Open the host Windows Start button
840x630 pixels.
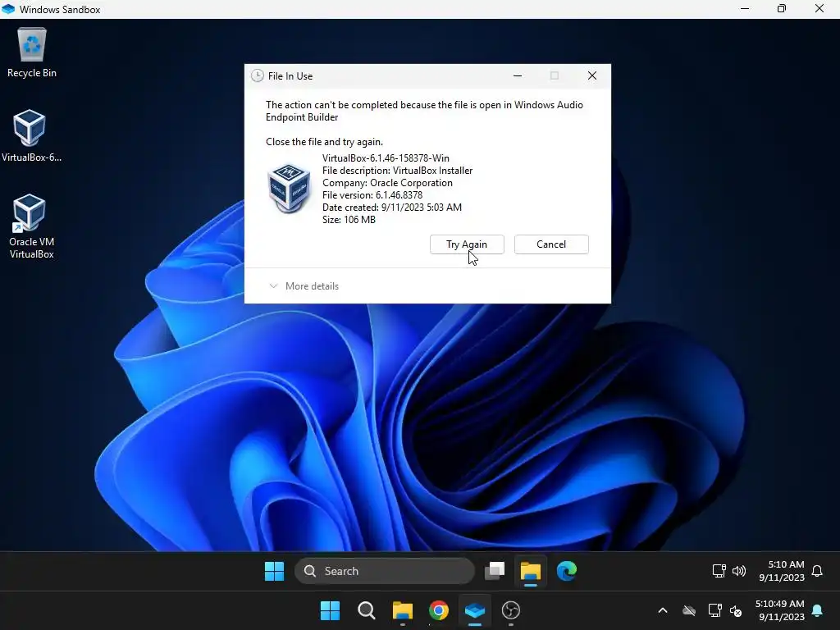coord(330,610)
